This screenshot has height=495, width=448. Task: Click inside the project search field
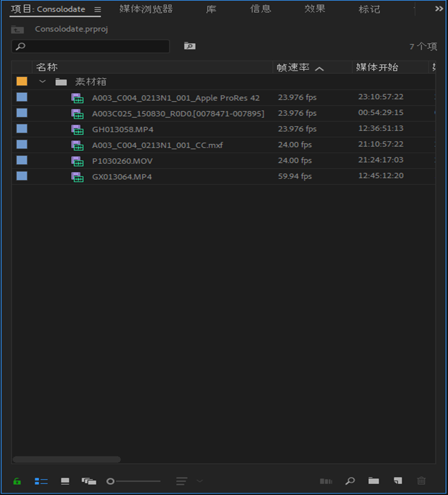[92, 46]
